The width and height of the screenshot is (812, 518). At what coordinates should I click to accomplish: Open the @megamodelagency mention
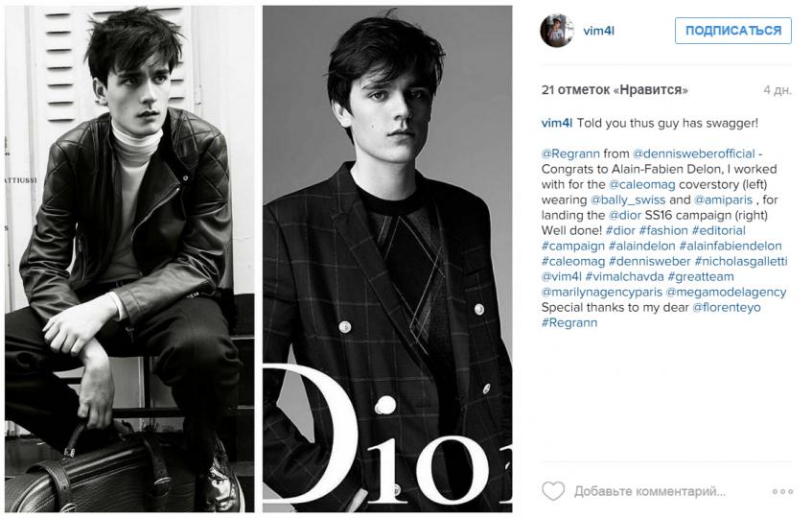(x=726, y=293)
